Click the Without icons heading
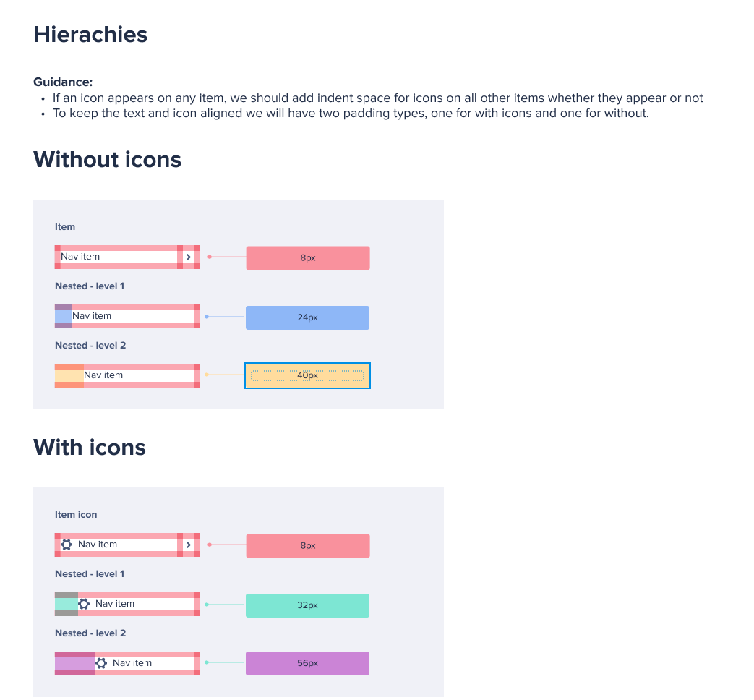 pos(107,159)
